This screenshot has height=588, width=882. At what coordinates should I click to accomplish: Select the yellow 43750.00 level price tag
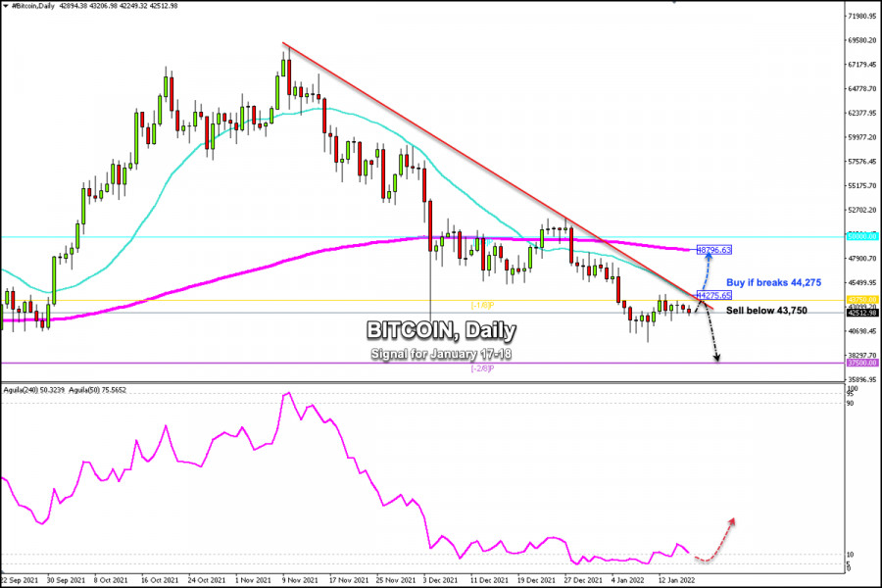click(862, 300)
